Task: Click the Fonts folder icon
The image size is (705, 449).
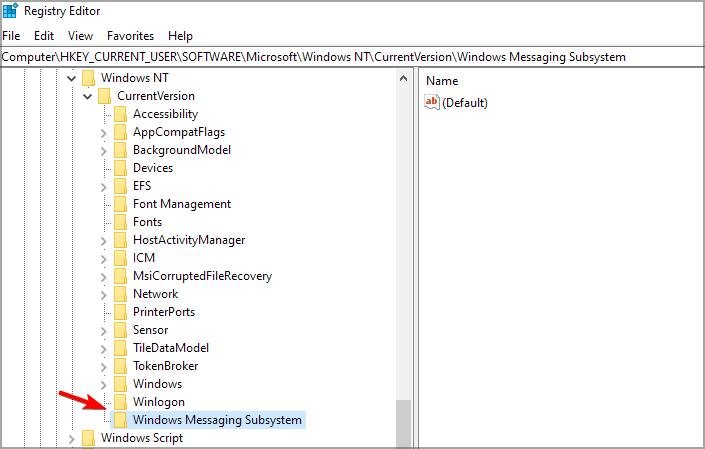Action: [120, 222]
